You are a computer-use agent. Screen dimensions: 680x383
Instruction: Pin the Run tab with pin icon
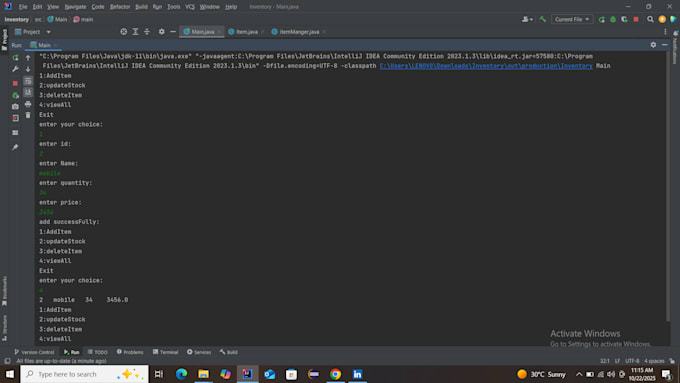click(x=15, y=147)
